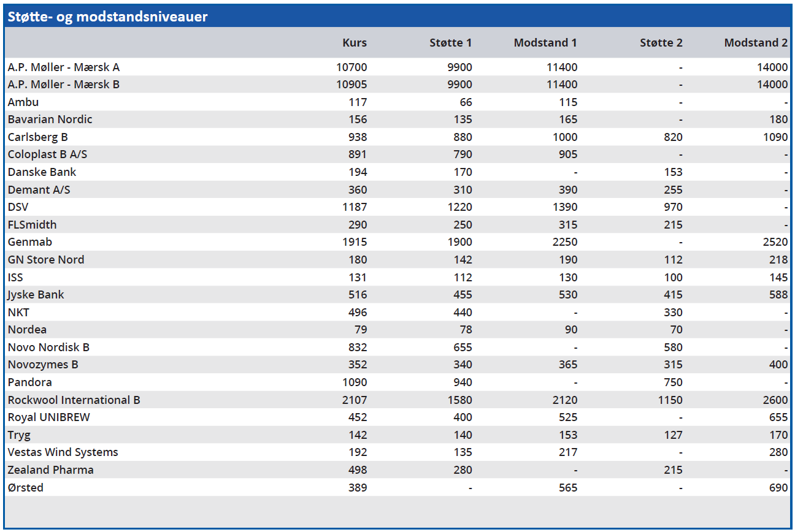
Task: Click the Zealand Pharma company name
Action: [x=51, y=470]
